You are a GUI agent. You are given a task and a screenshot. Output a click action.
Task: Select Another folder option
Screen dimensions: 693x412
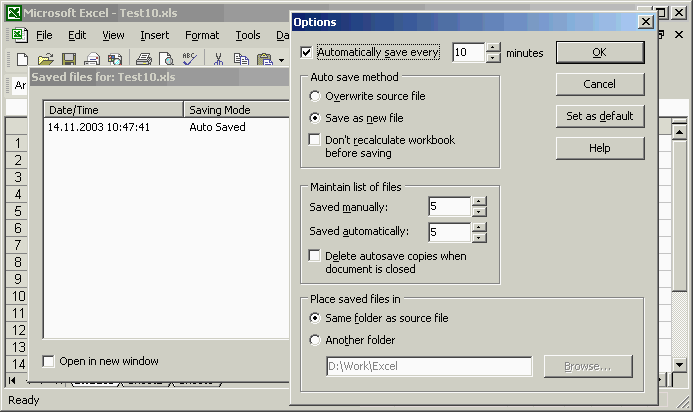pyautogui.click(x=315, y=340)
